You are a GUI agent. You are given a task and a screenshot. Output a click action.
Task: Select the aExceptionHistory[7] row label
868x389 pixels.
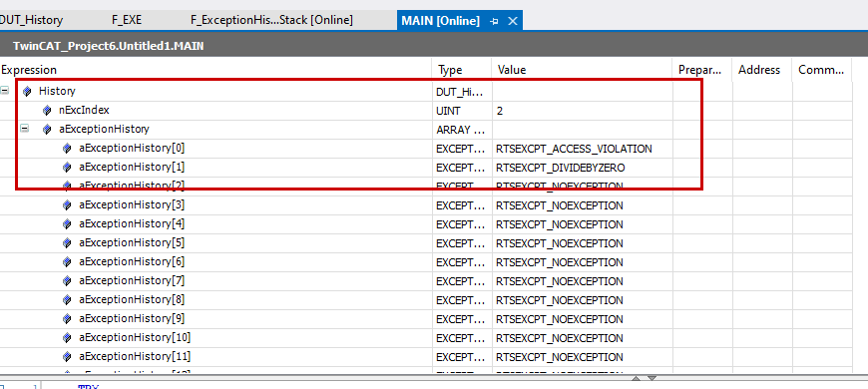[132, 280]
